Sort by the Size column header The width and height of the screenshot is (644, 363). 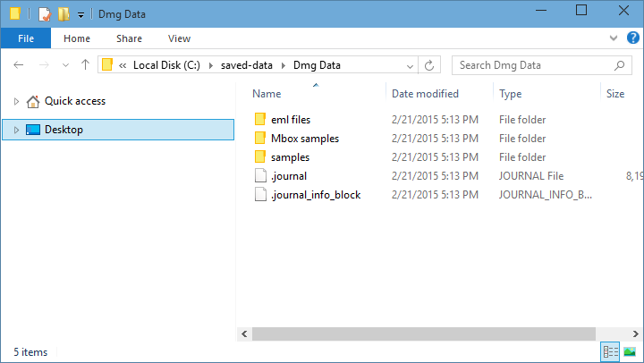(x=615, y=94)
